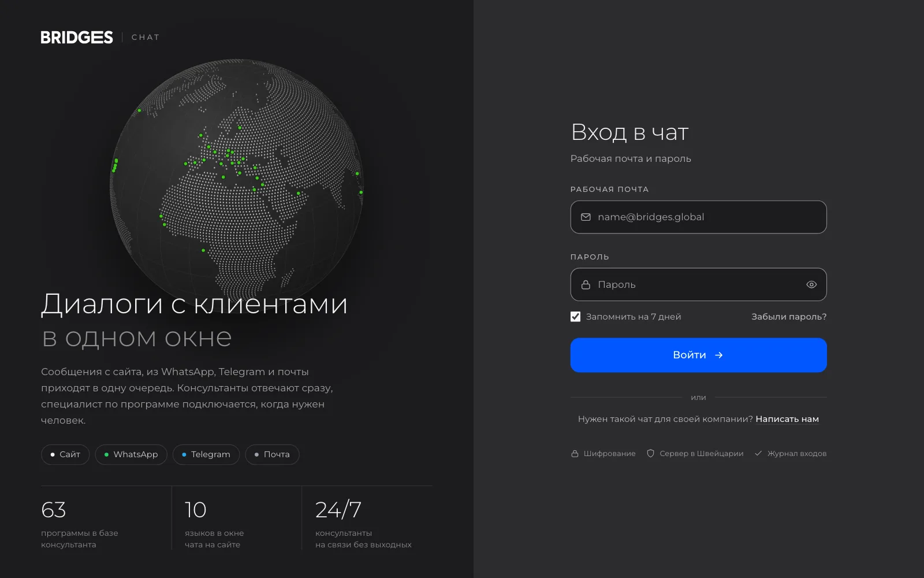Click the "Шифрование" text
924x578 pixels.
[610, 454]
